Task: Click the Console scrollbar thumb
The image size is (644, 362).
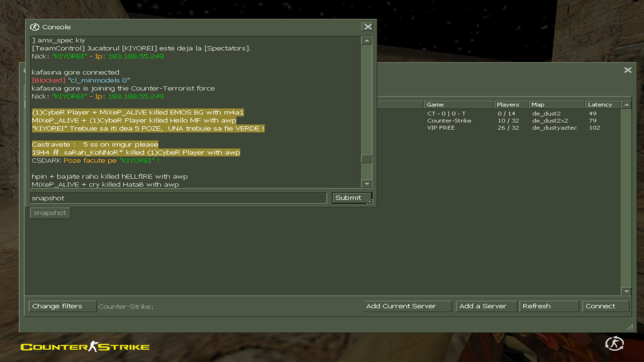Action: 366,159
